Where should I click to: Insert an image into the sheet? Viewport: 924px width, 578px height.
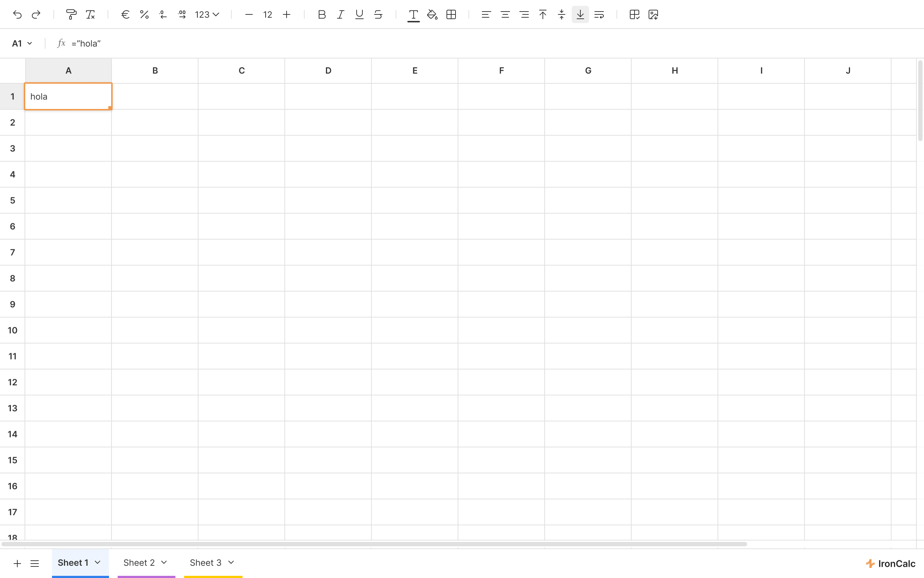[653, 14]
